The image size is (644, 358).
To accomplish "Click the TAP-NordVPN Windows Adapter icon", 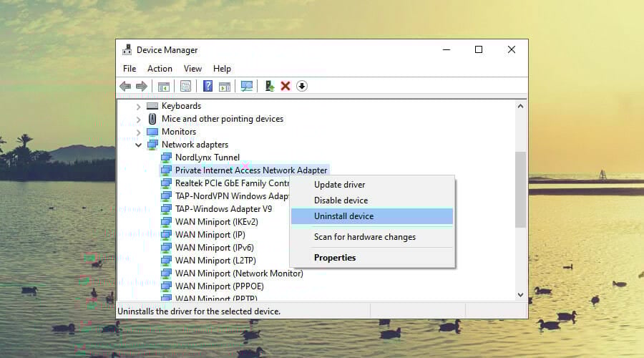I will coord(166,196).
